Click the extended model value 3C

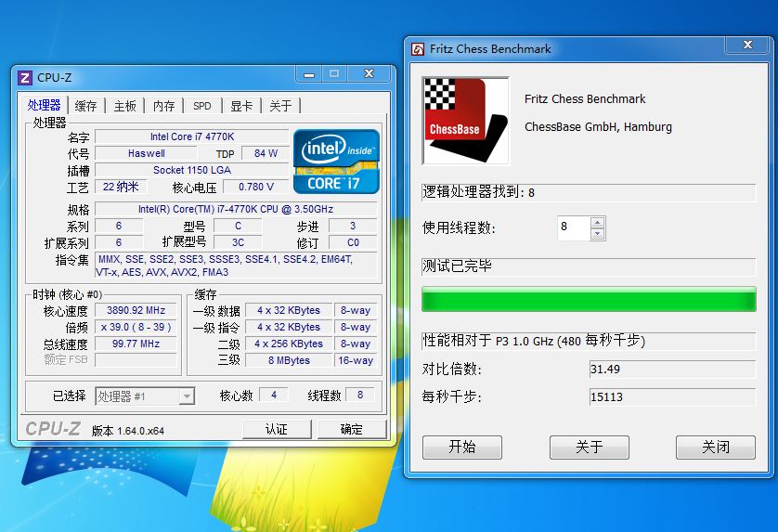(x=238, y=242)
